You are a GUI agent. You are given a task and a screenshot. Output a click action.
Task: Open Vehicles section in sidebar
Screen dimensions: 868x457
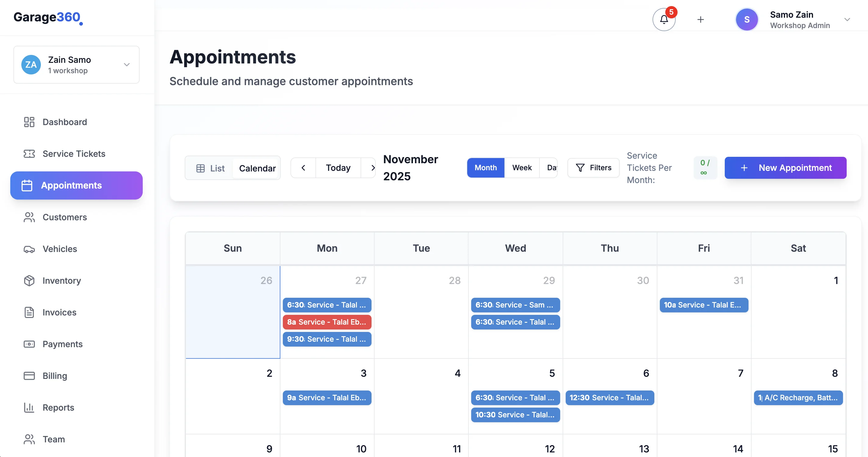60,249
